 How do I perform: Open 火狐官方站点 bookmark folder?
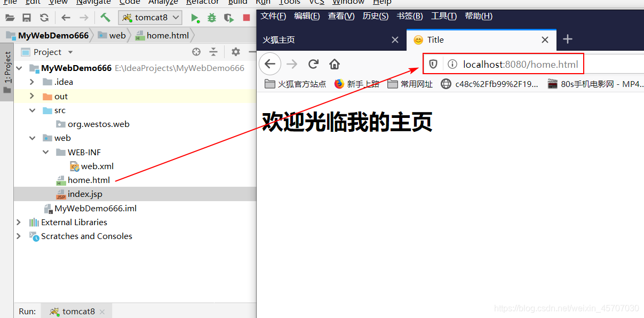(296, 84)
